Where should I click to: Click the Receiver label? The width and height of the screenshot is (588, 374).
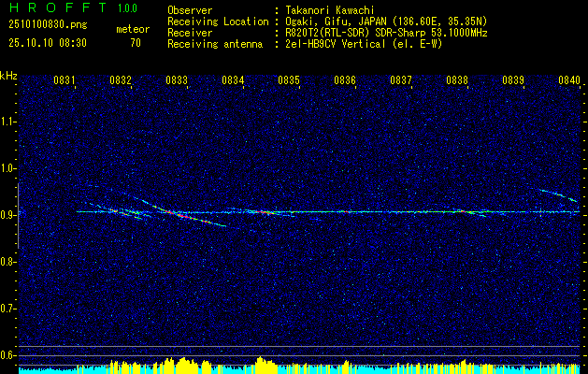pos(190,33)
